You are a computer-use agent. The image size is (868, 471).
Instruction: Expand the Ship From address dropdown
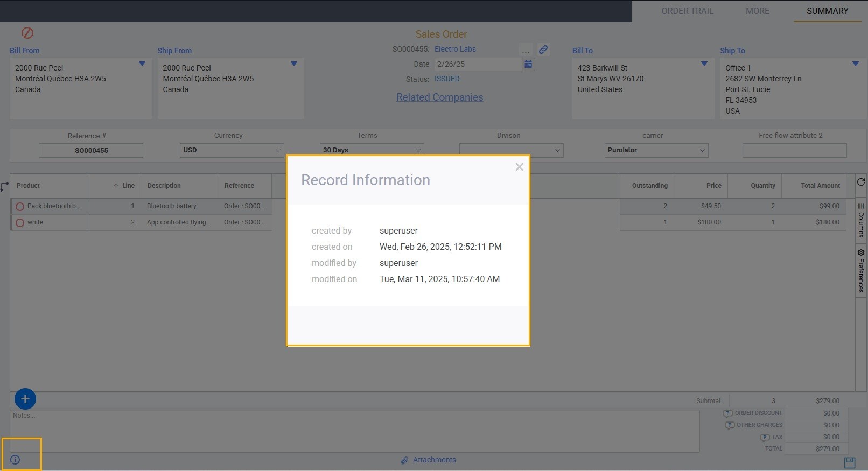(294, 64)
